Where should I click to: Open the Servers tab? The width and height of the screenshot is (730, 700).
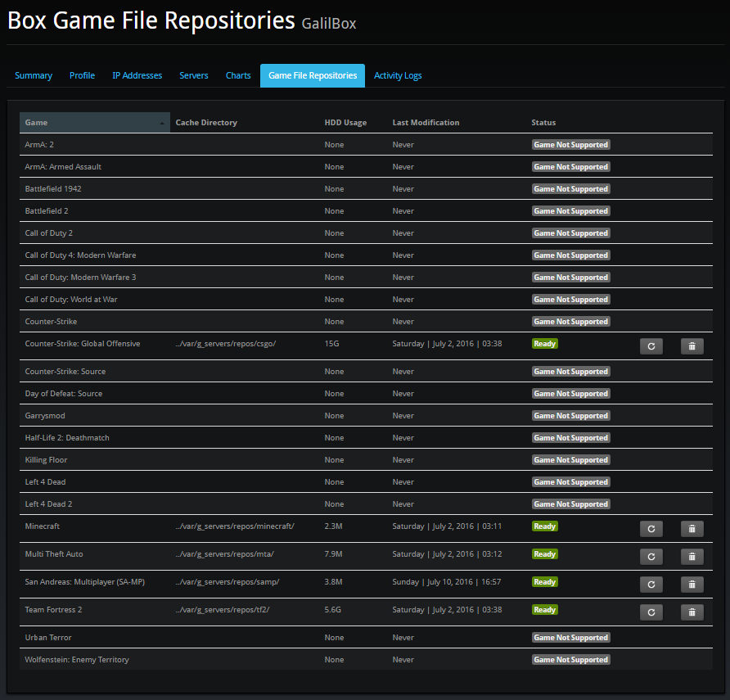[x=194, y=75]
